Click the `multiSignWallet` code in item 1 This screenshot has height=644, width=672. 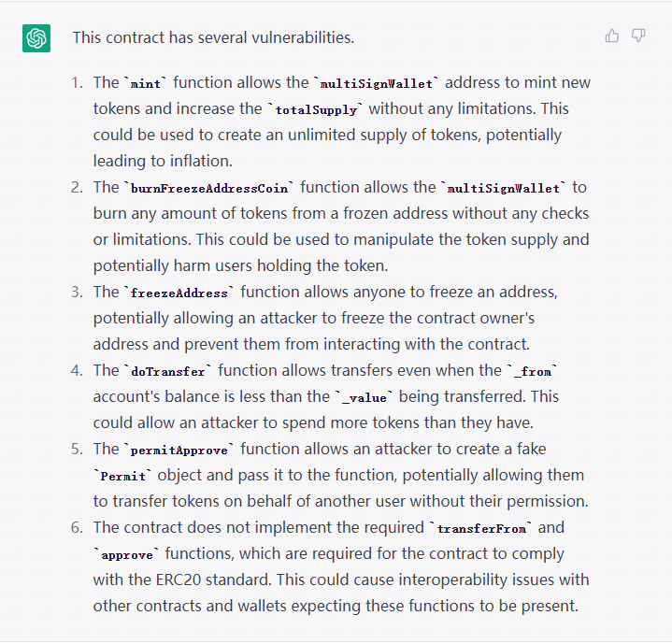[377, 83]
